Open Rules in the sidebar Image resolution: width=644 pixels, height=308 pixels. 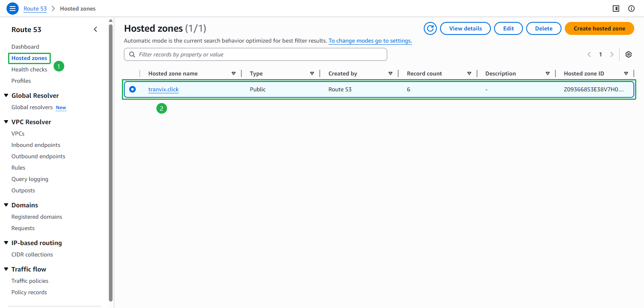point(18,168)
